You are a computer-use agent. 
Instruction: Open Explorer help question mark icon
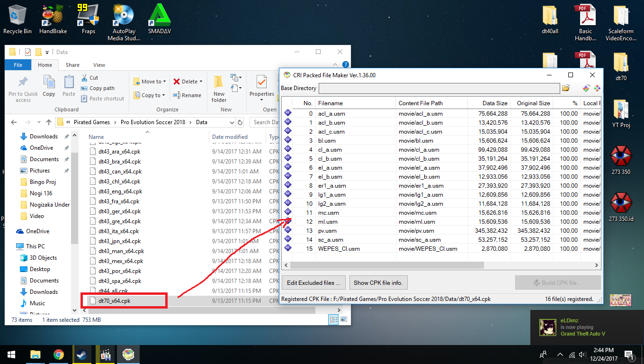[346, 65]
